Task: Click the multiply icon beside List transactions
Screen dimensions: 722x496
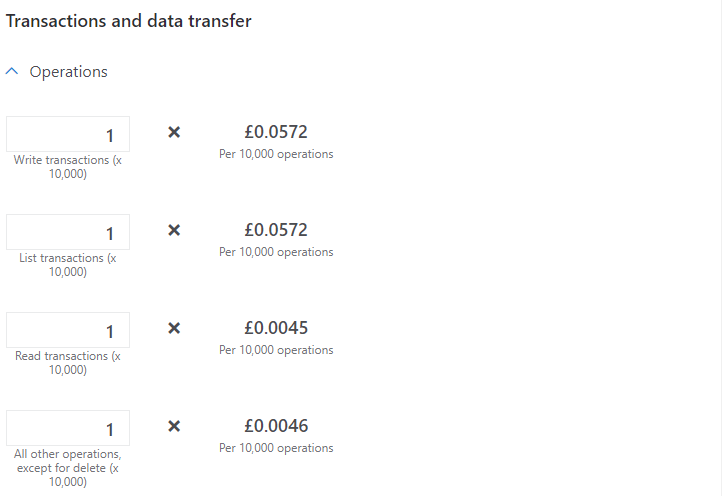Action: (x=174, y=230)
